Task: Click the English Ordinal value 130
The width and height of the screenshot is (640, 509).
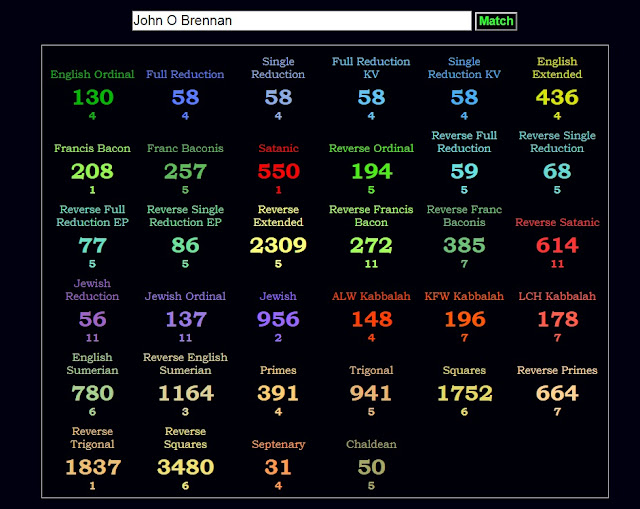Action: pyautogui.click(x=93, y=97)
